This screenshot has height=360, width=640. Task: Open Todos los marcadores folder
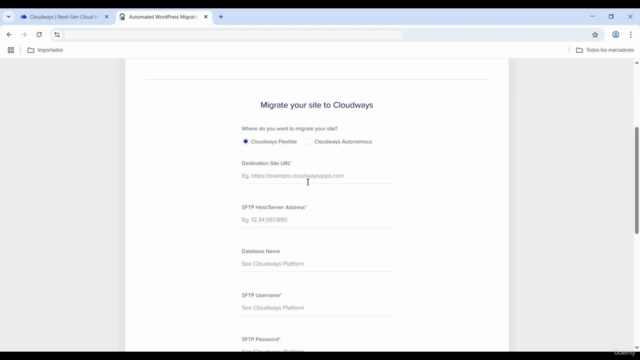[605, 50]
